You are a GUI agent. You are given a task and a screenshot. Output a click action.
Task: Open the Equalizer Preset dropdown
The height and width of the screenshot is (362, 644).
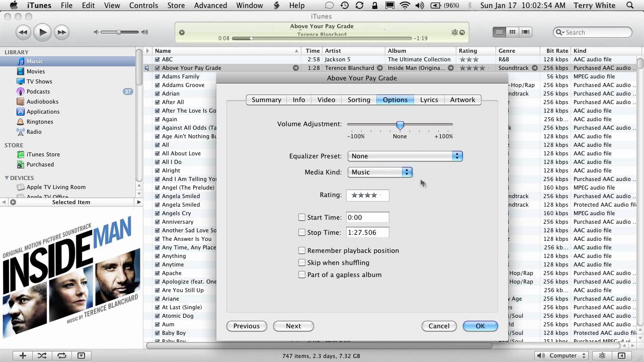click(x=405, y=156)
